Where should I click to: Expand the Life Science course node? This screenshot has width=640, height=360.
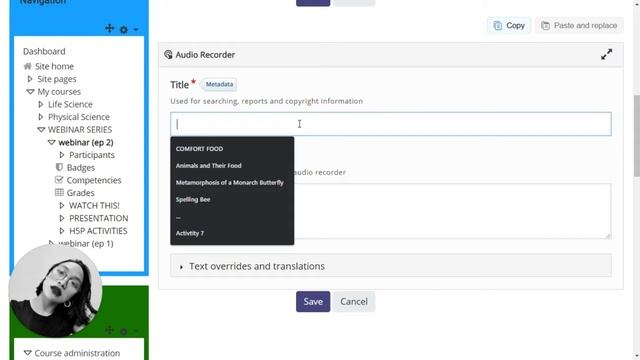coord(40,104)
